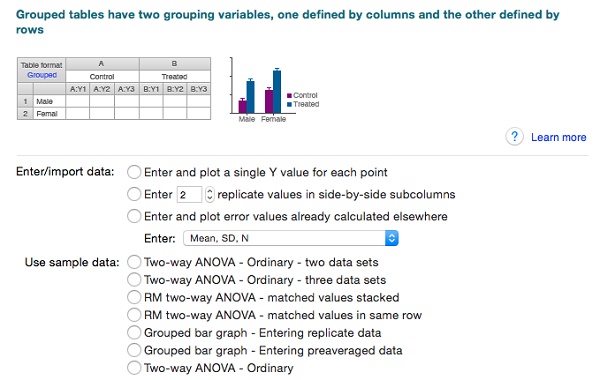The image size is (600, 380).
Task: Click the blue Treated legend swatch
Action: click(x=289, y=104)
